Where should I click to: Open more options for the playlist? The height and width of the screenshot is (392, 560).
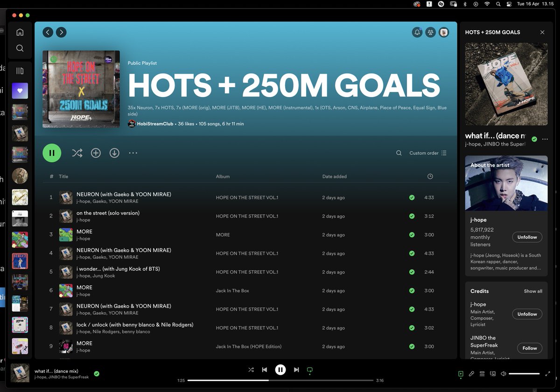(133, 153)
